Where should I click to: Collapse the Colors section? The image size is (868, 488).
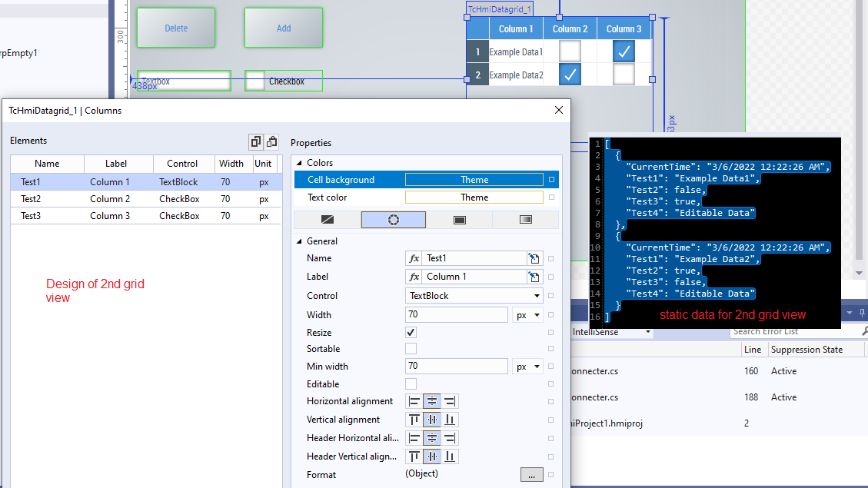pyautogui.click(x=299, y=162)
